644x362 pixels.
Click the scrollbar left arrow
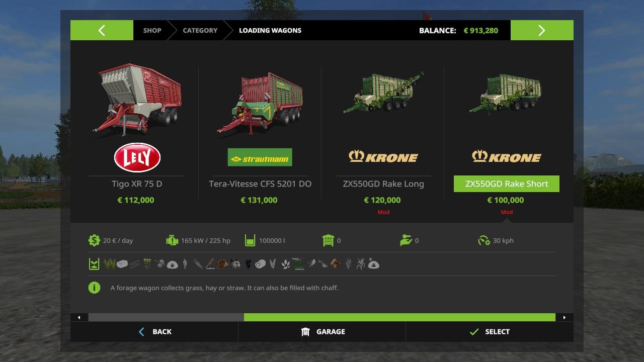tap(79, 317)
